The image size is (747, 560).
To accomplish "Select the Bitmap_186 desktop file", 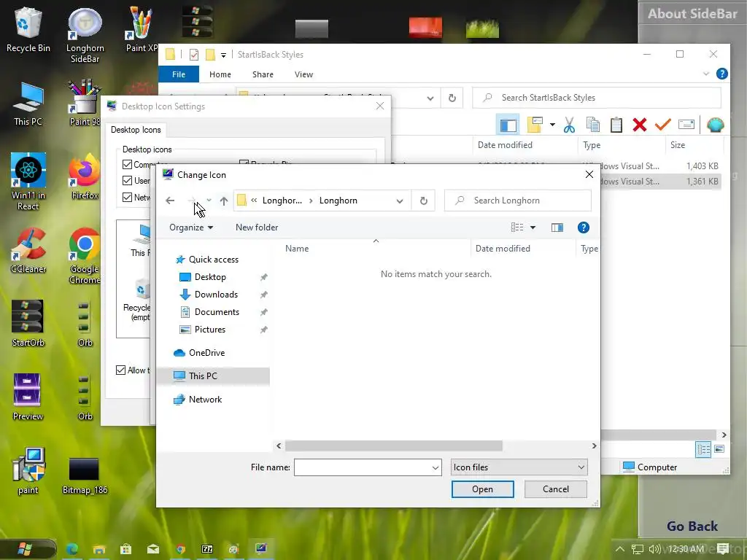I will pyautogui.click(x=85, y=476).
